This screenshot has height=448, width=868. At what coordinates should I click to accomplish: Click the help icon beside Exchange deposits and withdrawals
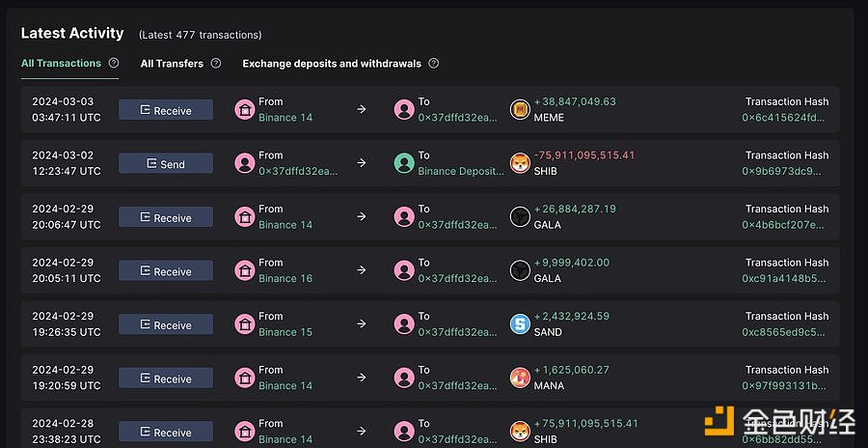[433, 63]
